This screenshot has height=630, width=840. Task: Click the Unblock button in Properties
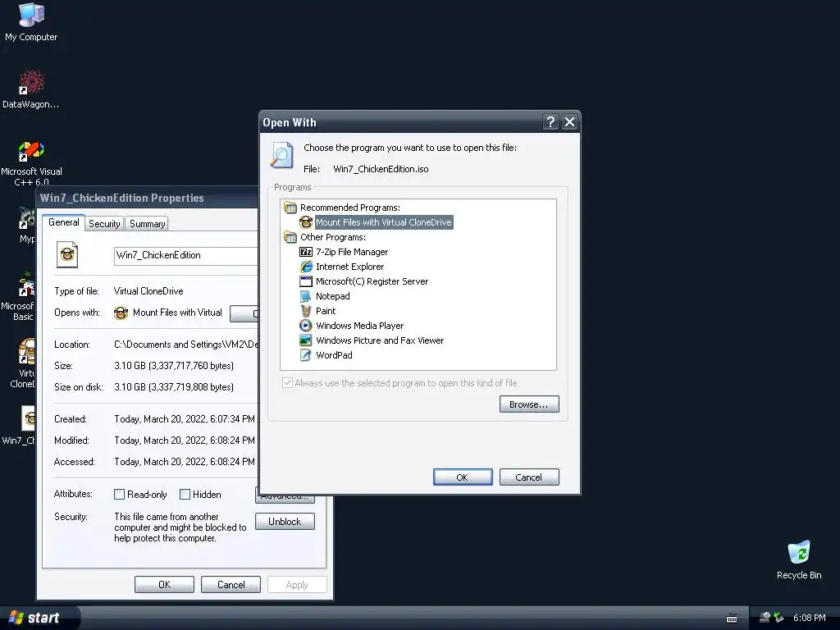tap(285, 521)
